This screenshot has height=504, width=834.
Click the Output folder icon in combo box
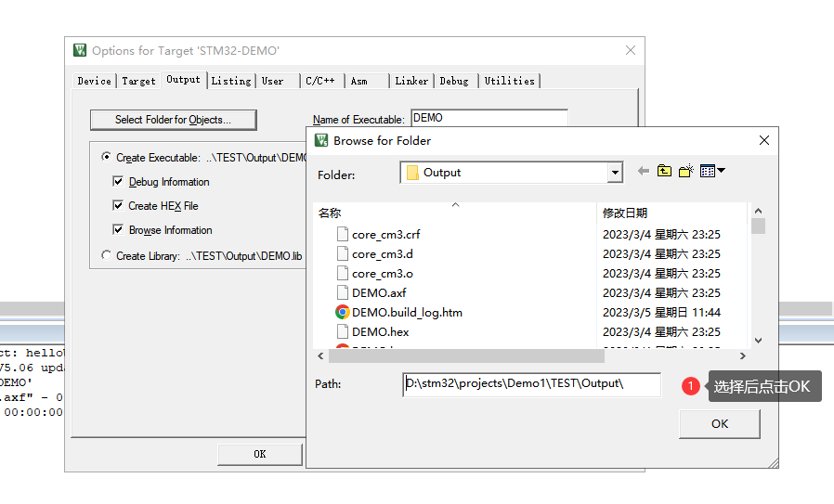[412, 173]
